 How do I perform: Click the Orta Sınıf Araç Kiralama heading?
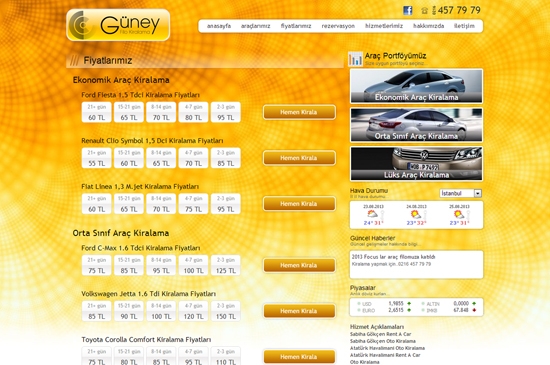click(121, 233)
